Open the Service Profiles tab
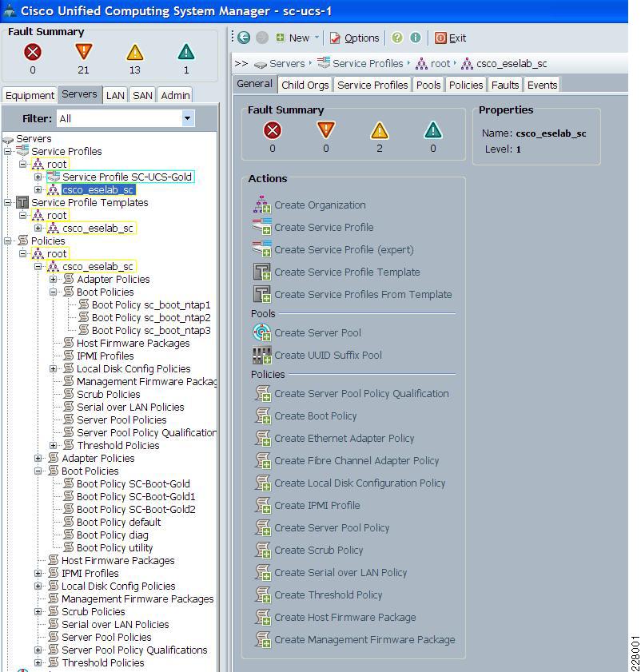The width and height of the screenshot is (641, 672). (372, 85)
